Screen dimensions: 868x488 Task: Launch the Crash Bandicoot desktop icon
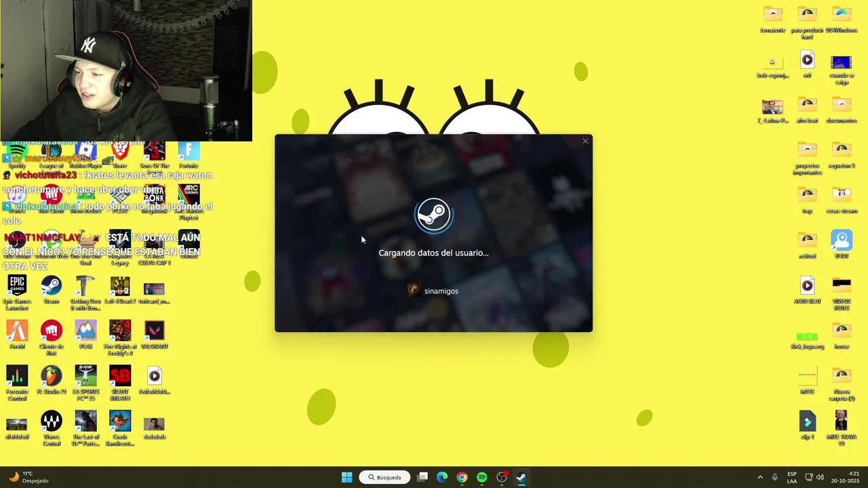(120, 428)
